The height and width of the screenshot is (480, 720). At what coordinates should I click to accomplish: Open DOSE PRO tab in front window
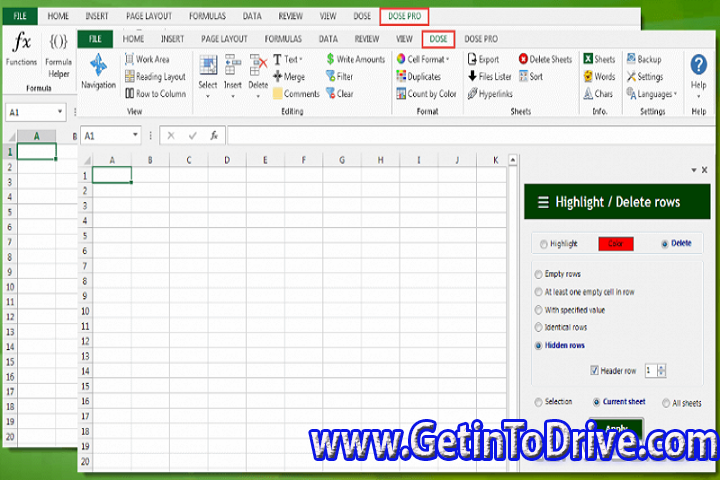[x=481, y=39]
